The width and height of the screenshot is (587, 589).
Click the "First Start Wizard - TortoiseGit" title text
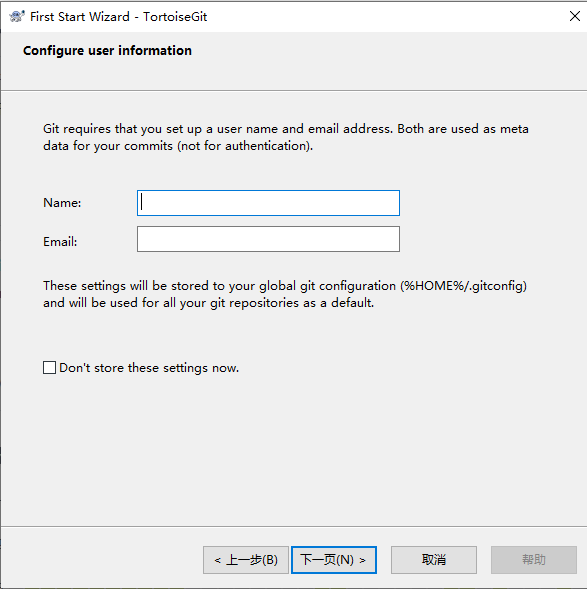pyautogui.click(x=118, y=17)
